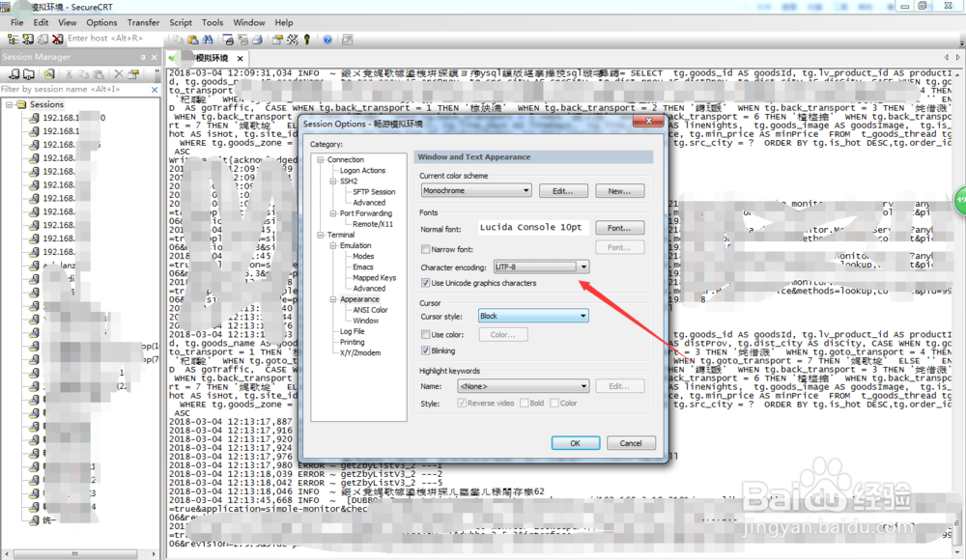Click the Copy icon in main toolbar
Screen dimensions: 966x560
pyautogui.click(x=178, y=40)
